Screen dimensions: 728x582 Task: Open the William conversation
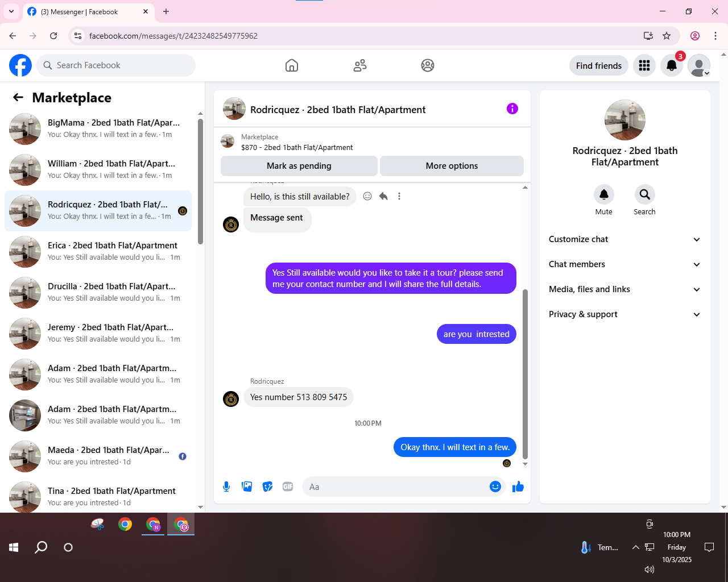pos(98,170)
